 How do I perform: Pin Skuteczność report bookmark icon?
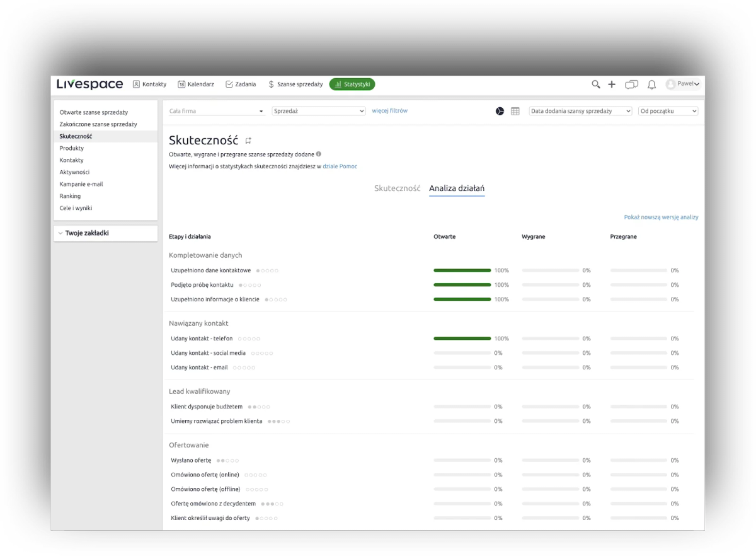(x=248, y=141)
